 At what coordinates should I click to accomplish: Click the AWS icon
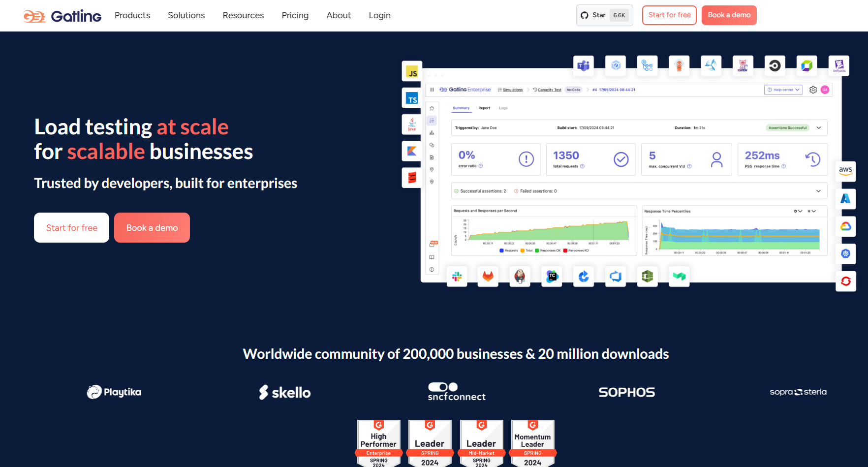(846, 171)
